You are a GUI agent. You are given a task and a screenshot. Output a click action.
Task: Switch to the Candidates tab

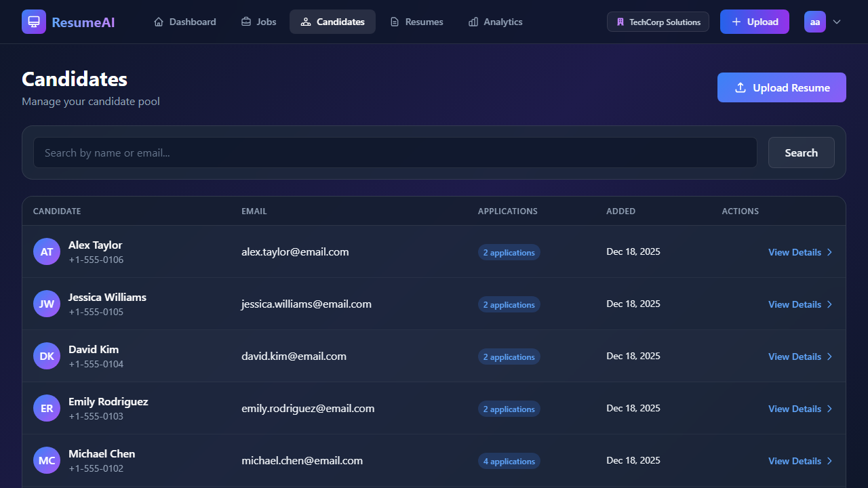click(x=332, y=22)
